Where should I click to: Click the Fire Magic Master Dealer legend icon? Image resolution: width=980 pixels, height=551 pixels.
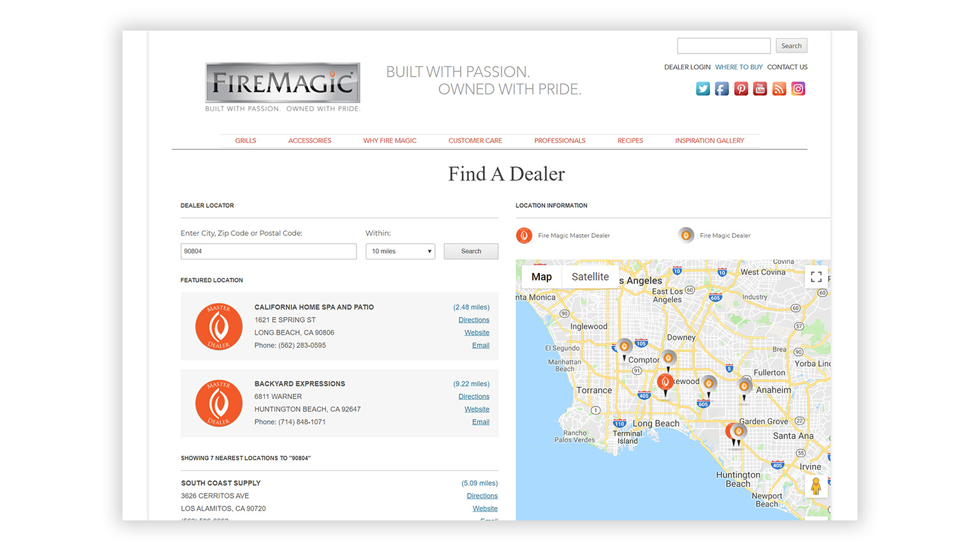coord(524,235)
